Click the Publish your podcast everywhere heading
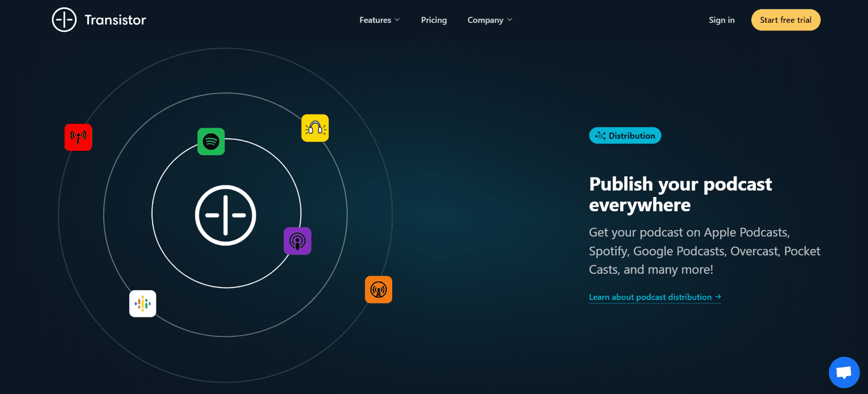 tap(680, 194)
